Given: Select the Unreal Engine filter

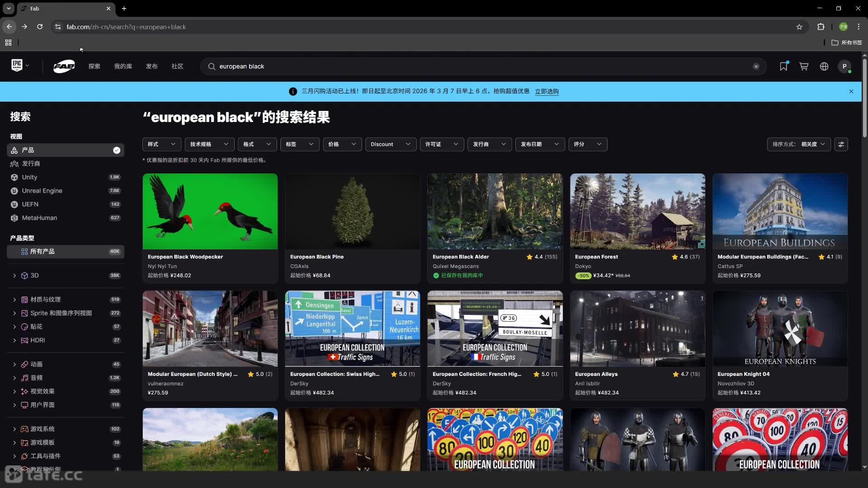Looking at the screenshot, I should tap(42, 191).
